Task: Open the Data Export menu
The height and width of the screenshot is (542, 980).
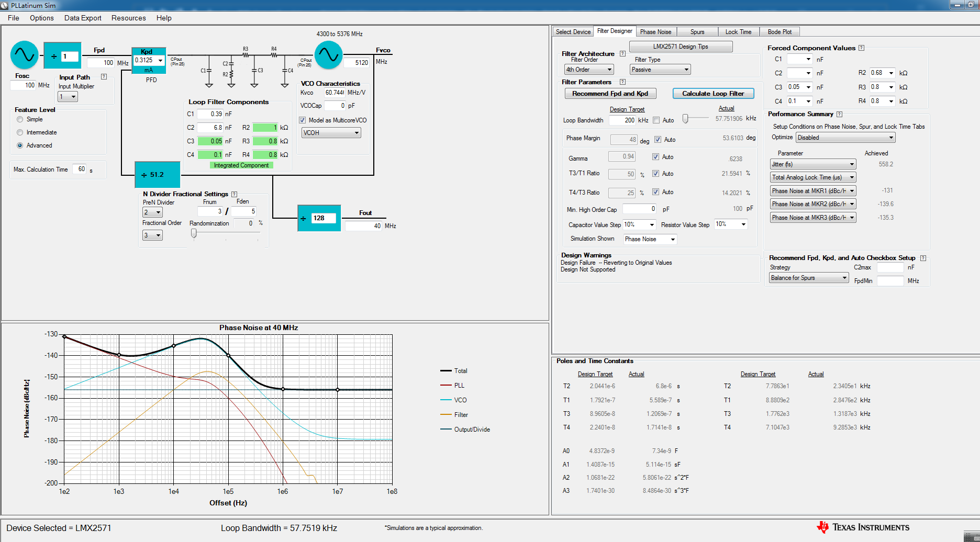Action: 83,18
